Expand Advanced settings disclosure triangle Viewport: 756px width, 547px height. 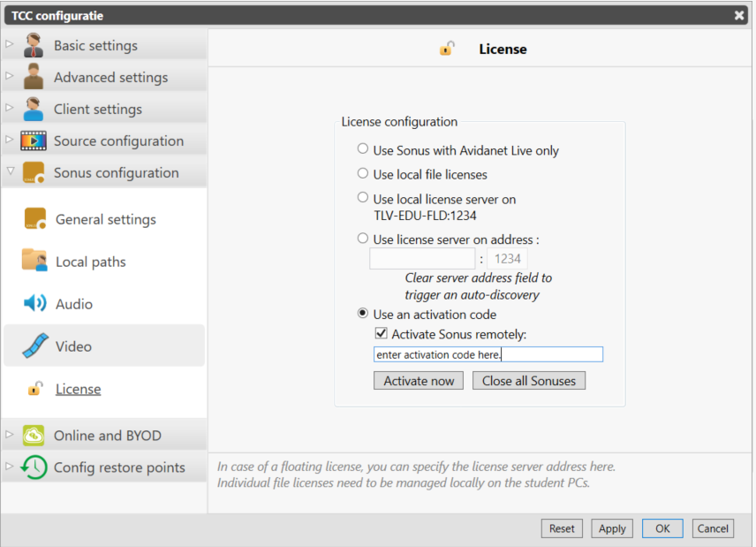coord(9,76)
